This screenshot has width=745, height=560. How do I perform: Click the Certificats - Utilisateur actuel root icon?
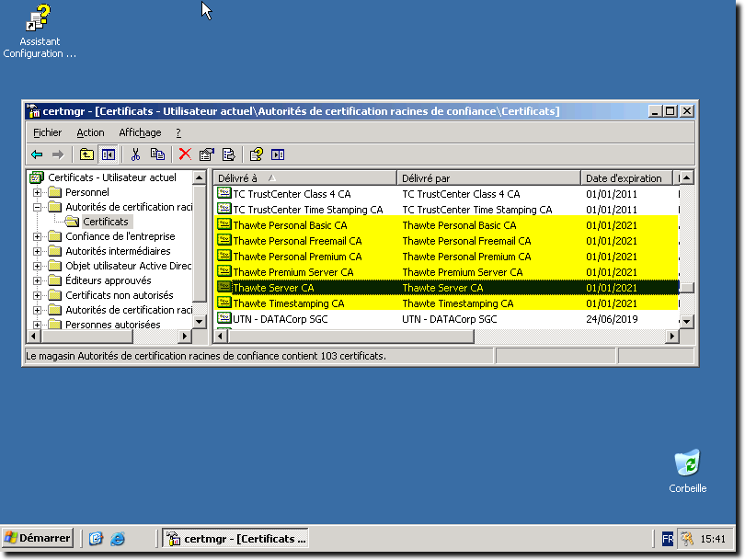37,177
